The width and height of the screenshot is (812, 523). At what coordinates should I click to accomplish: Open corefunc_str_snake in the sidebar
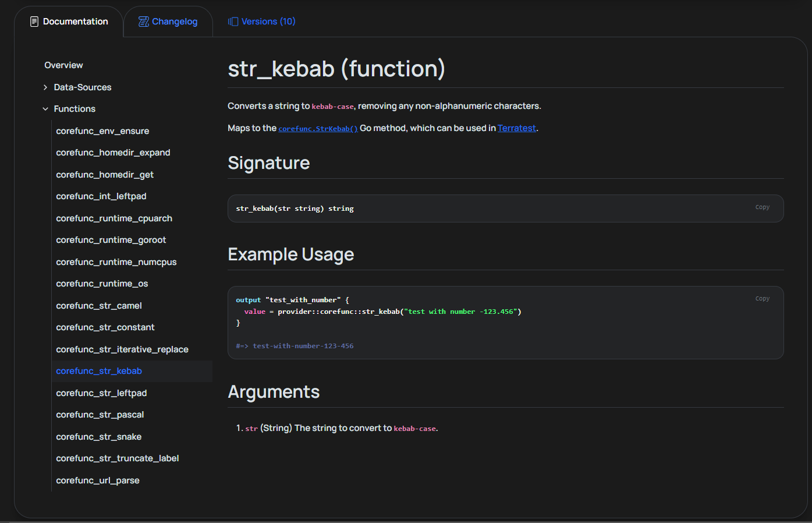[99, 437]
